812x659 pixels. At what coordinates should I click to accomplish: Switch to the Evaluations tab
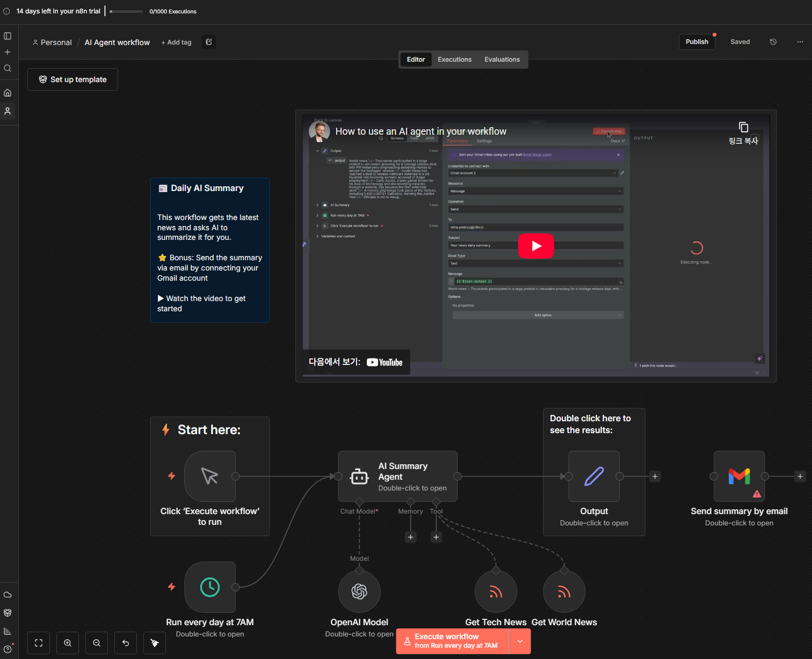pyautogui.click(x=502, y=60)
